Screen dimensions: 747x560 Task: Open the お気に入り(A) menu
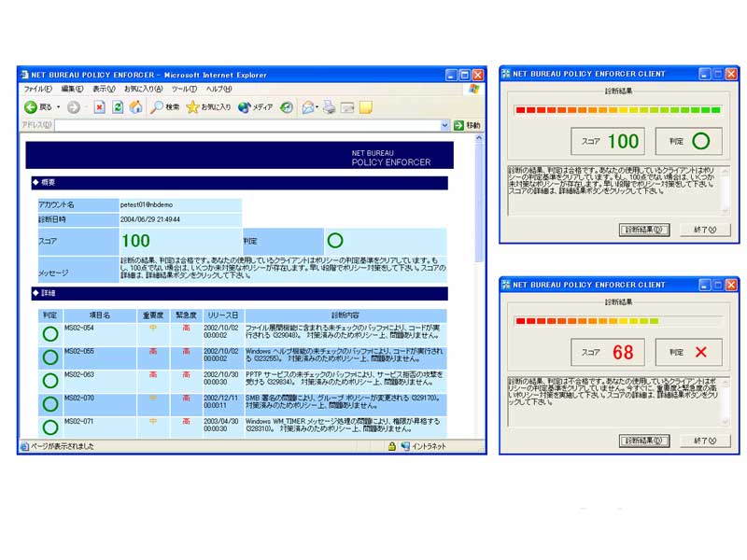144,89
